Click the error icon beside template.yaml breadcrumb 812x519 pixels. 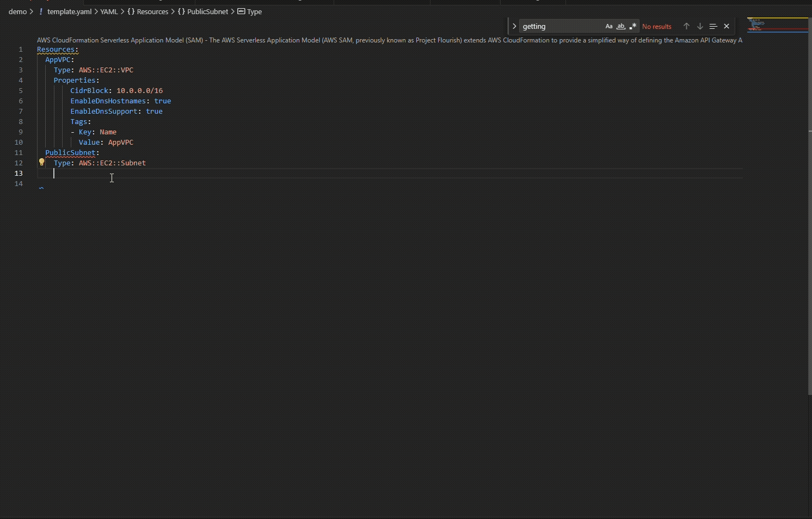pos(41,11)
